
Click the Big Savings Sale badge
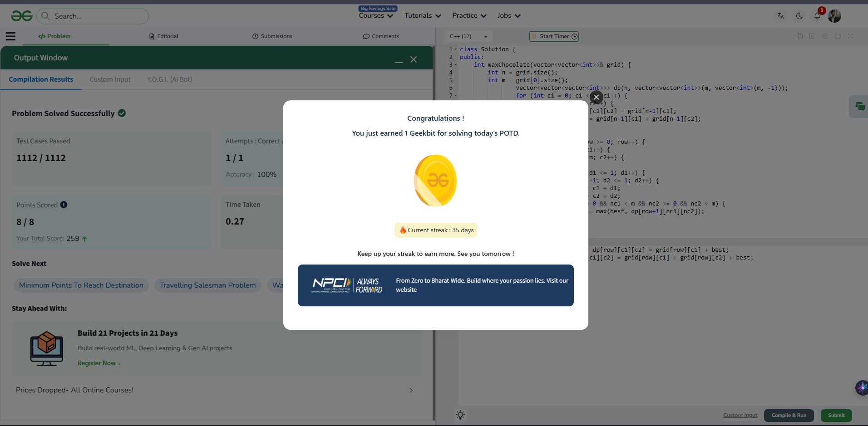[378, 8]
